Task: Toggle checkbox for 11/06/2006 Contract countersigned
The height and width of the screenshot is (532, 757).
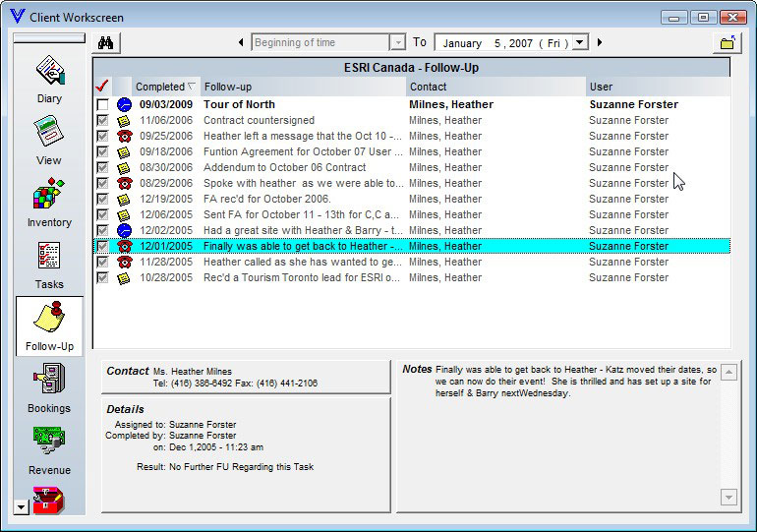Action: (102, 121)
